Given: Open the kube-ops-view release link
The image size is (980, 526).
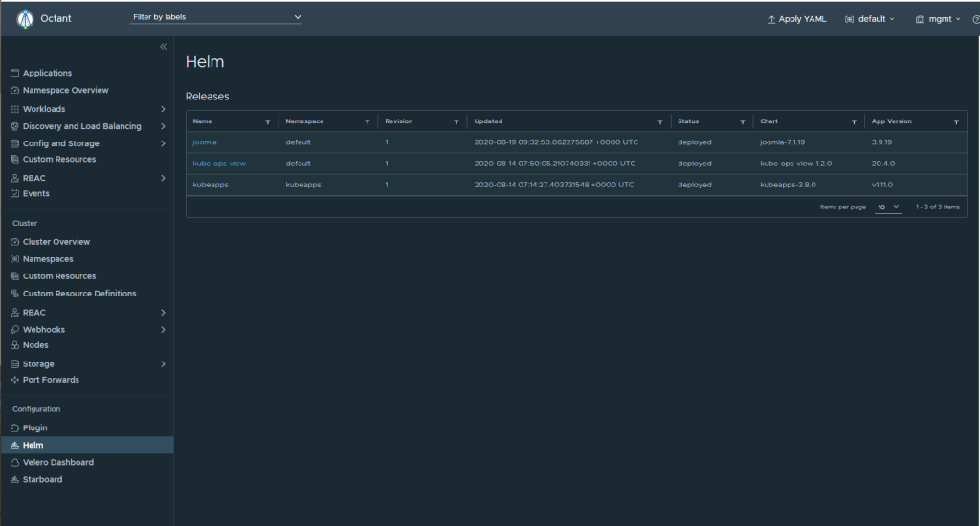Looking at the screenshot, I should pyautogui.click(x=219, y=164).
